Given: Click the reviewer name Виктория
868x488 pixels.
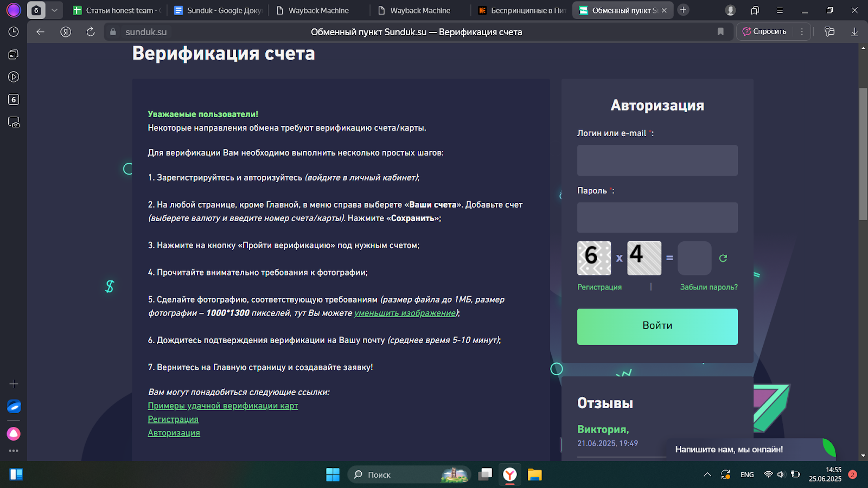Looking at the screenshot, I should click(603, 429).
